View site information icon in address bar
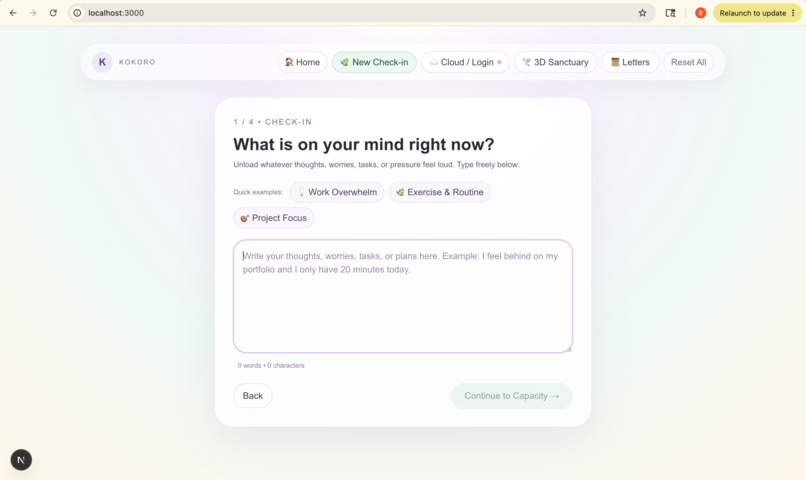806x480 pixels. point(77,13)
